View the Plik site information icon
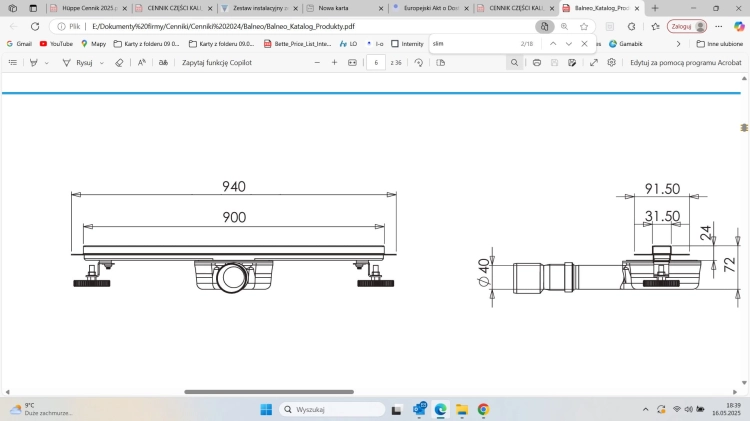This screenshot has width=750, height=421. coord(69,26)
